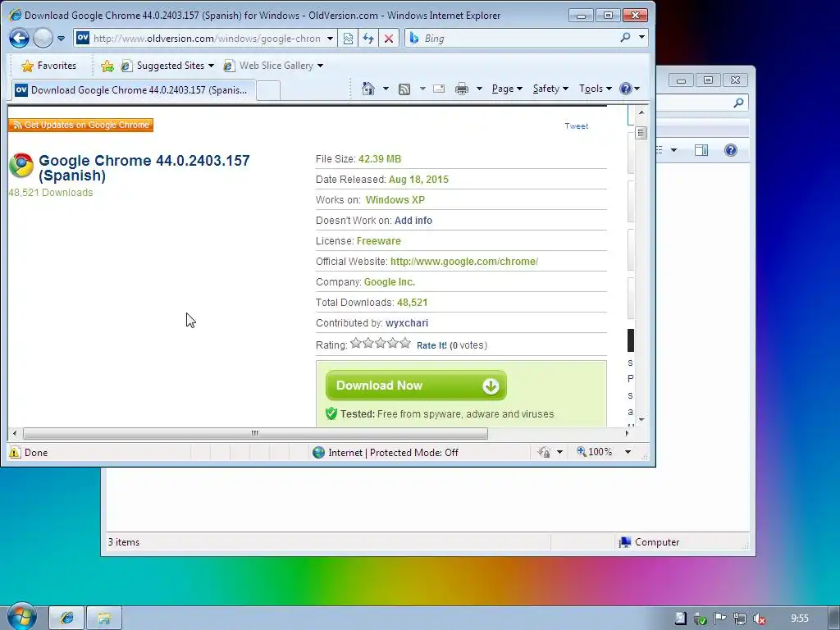840x630 pixels.
Task: Click the red Stop loading icon
Action: coord(389,39)
